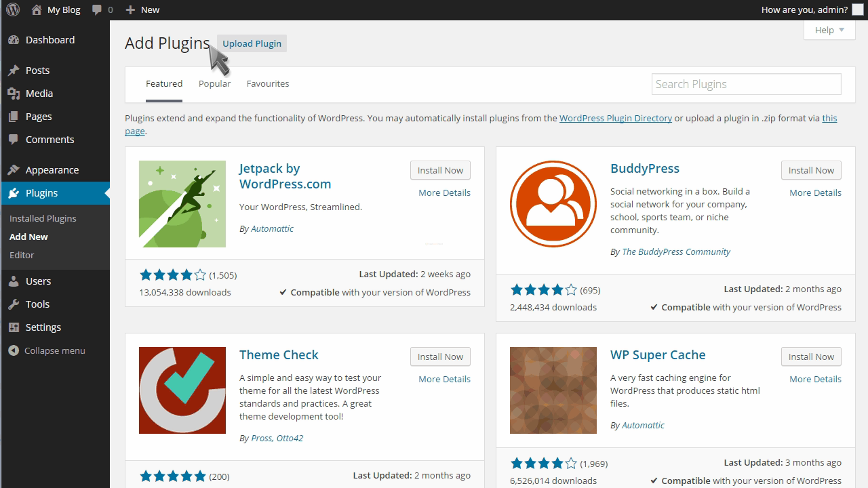Image resolution: width=868 pixels, height=488 pixels.
Task: Focus the Search Plugins field
Action: click(746, 84)
